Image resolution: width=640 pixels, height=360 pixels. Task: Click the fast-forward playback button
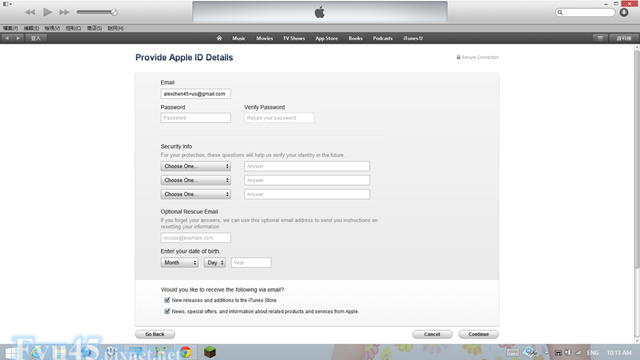64,12
